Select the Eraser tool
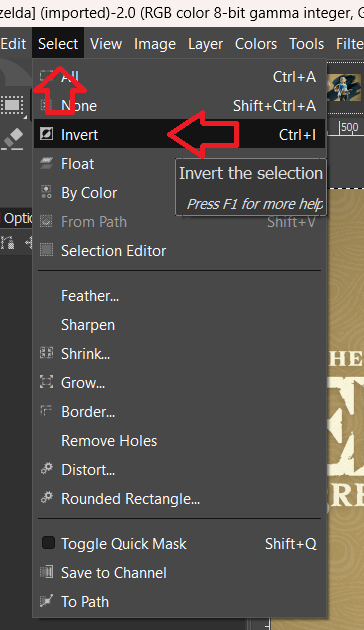This screenshot has height=630, width=364. pos(13,139)
